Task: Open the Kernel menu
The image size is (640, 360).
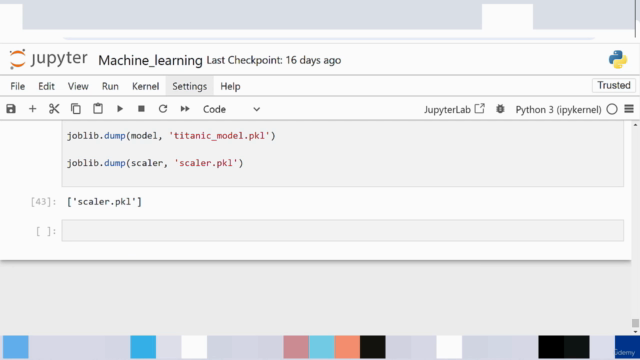Action: tap(145, 87)
